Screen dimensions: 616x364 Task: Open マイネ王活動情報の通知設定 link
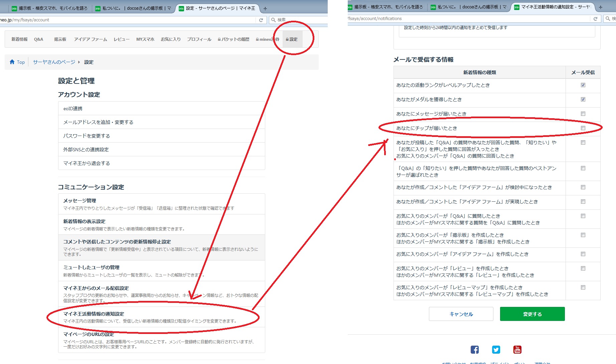click(x=94, y=314)
